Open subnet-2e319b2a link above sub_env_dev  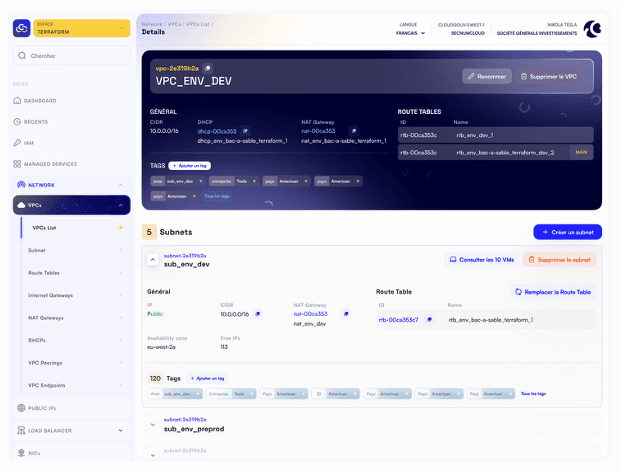pyautogui.click(x=185, y=256)
